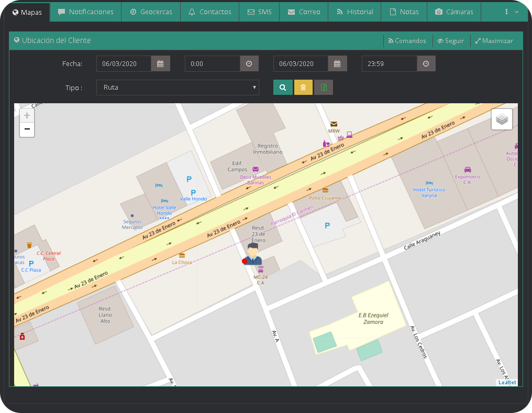Image resolution: width=532 pixels, height=413 pixels.
Task: Click the client avatar marker on map
Action: click(253, 254)
